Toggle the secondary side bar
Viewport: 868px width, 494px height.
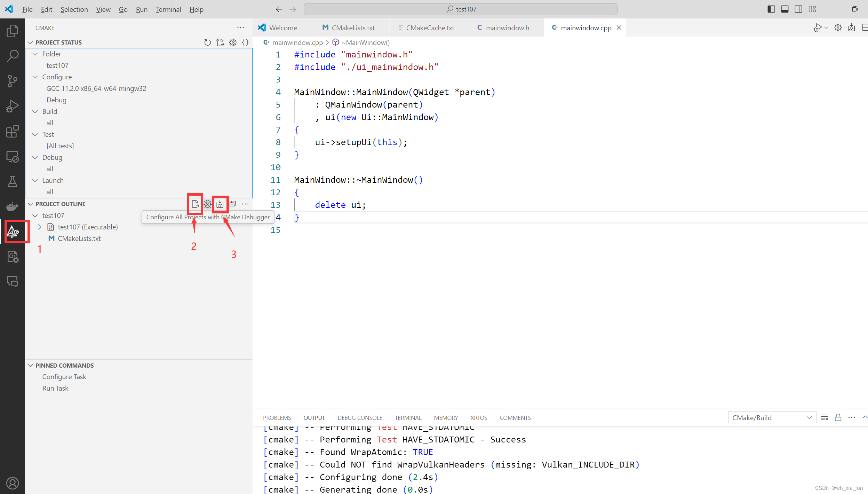(798, 9)
